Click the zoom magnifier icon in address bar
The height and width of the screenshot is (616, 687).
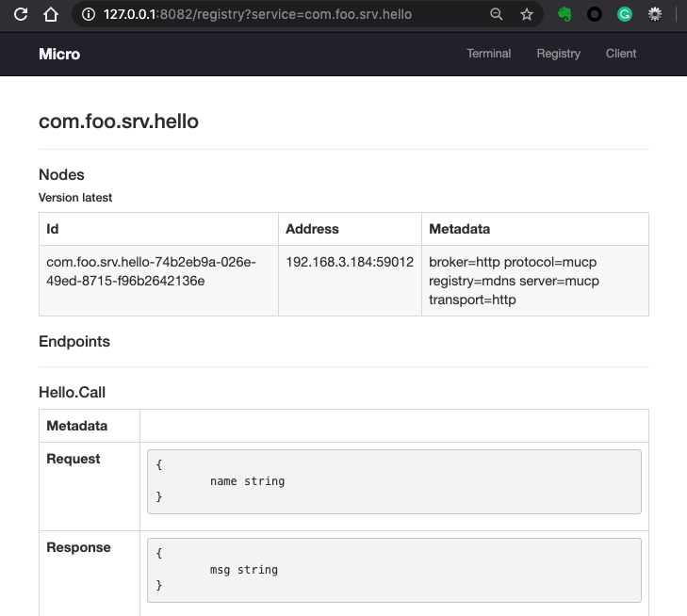[x=496, y=14]
